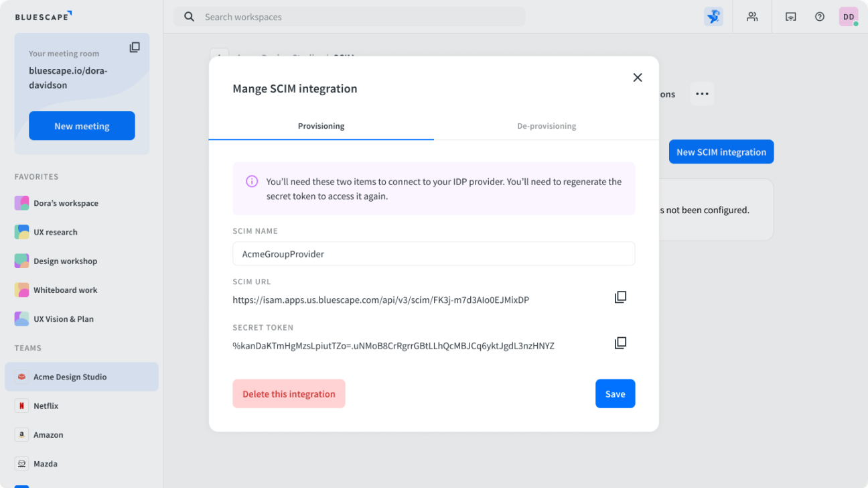This screenshot has height=488, width=868.
Task: Click the help question mark icon
Action: [x=819, y=16]
